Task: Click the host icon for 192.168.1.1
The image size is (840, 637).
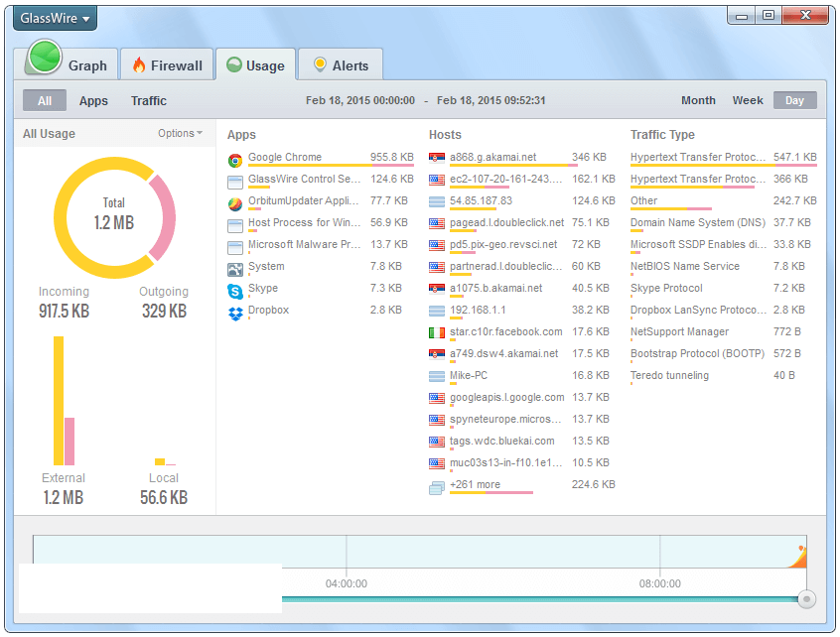Action: coord(437,311)
